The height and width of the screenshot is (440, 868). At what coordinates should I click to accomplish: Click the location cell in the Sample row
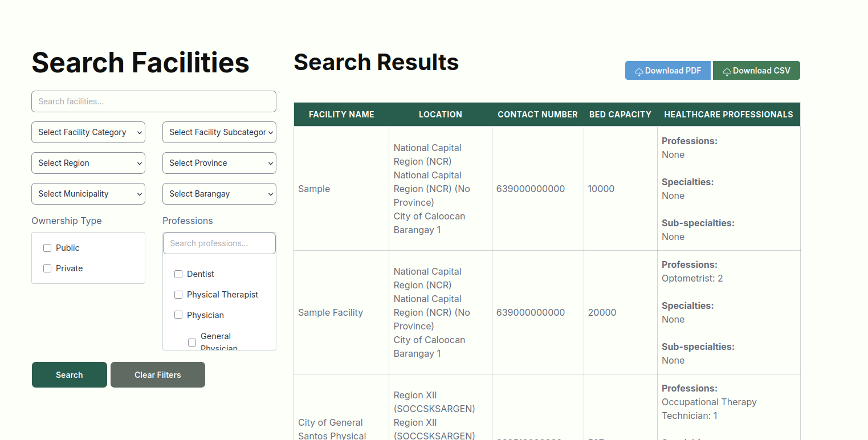tap(441, 189)
